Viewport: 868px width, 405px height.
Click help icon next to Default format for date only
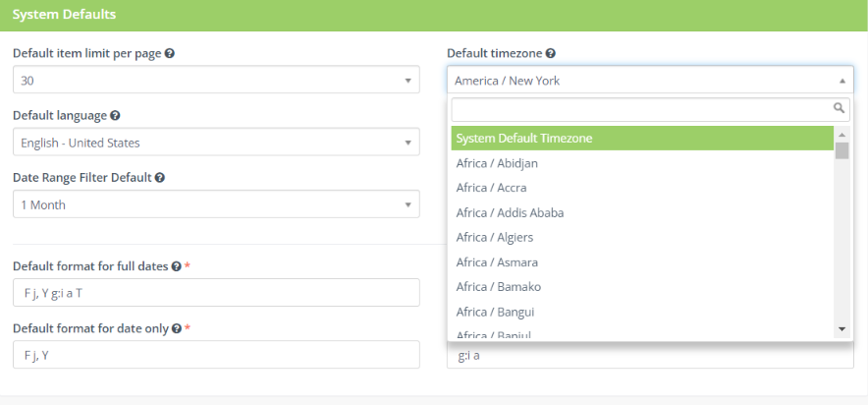[176, 328]
